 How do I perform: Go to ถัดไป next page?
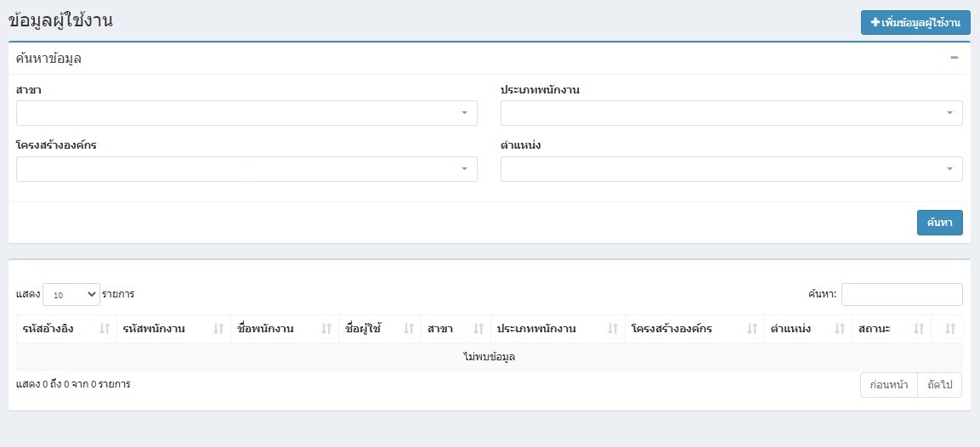pos(939,384)
